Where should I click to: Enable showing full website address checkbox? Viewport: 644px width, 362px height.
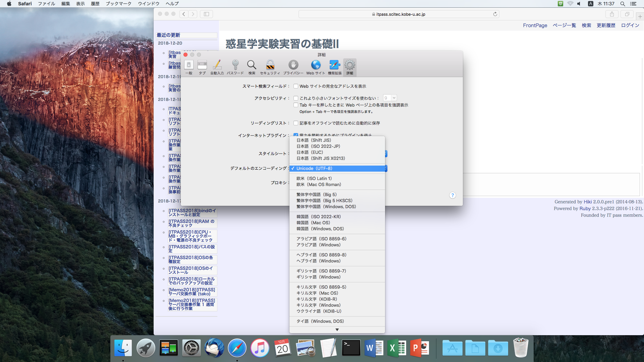coord(296,86)
